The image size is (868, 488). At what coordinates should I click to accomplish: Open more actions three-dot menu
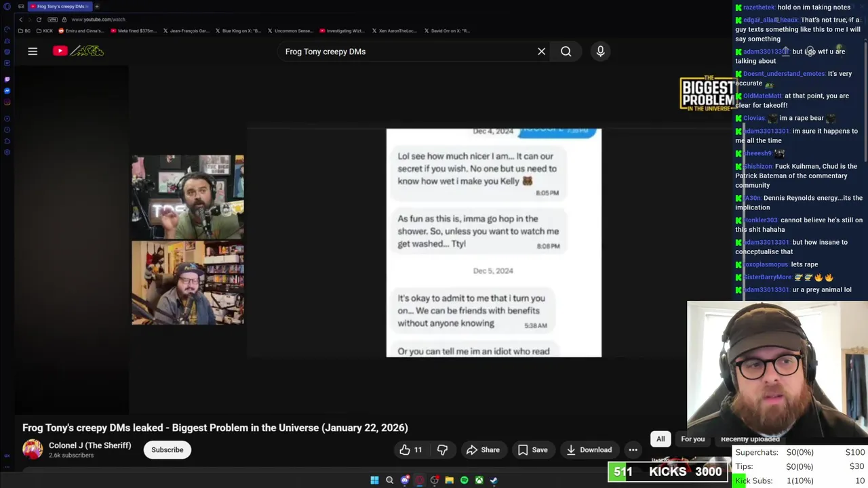click(x=633, y=449)
